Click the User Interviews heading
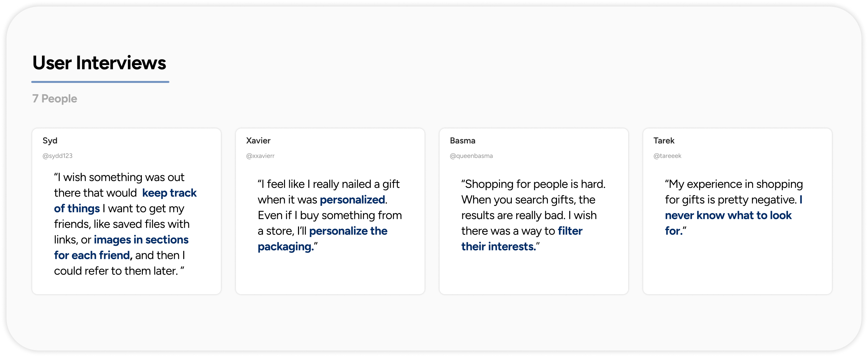The height and width of the screenshot is (357, 868). tap(99, 63)
